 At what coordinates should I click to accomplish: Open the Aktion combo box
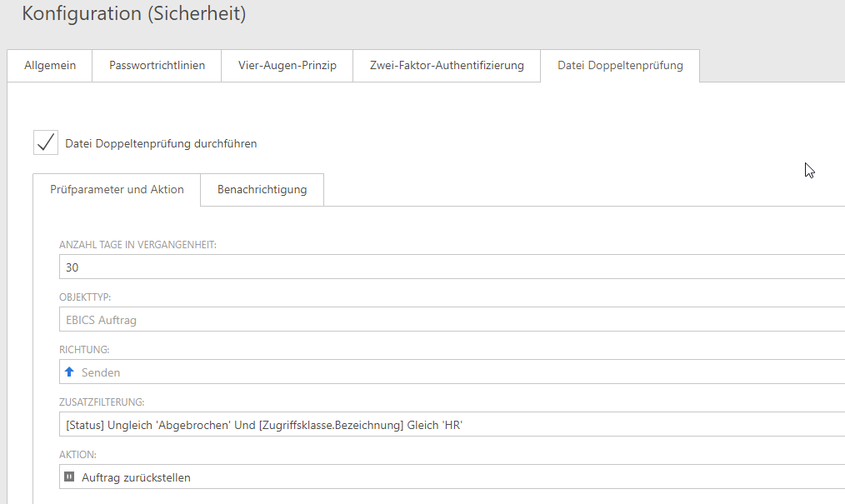(450, 477)
